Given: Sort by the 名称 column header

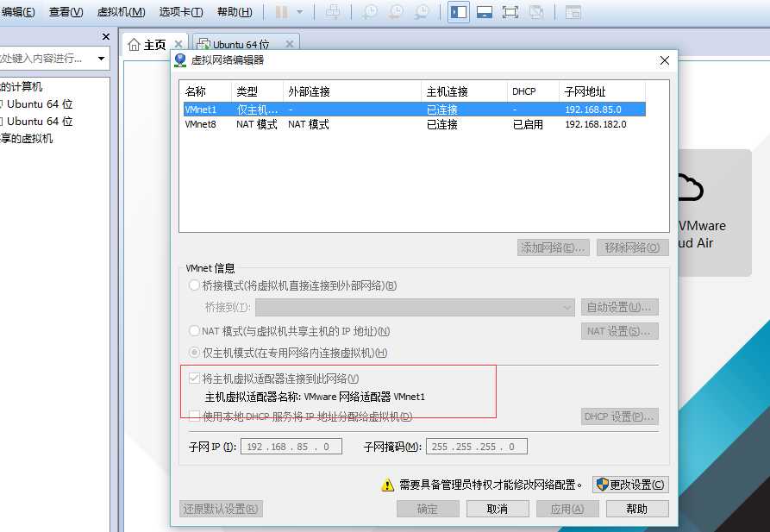Looking at the screenshot, I should pos(206,91).
